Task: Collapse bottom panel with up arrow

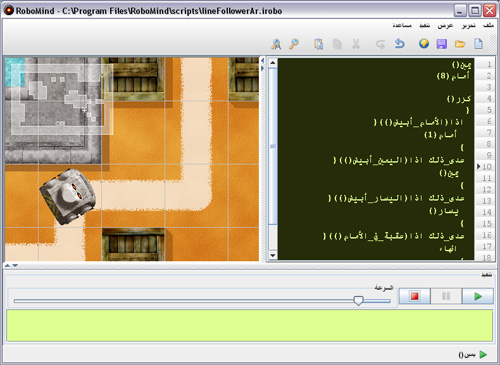Action: 8,266
